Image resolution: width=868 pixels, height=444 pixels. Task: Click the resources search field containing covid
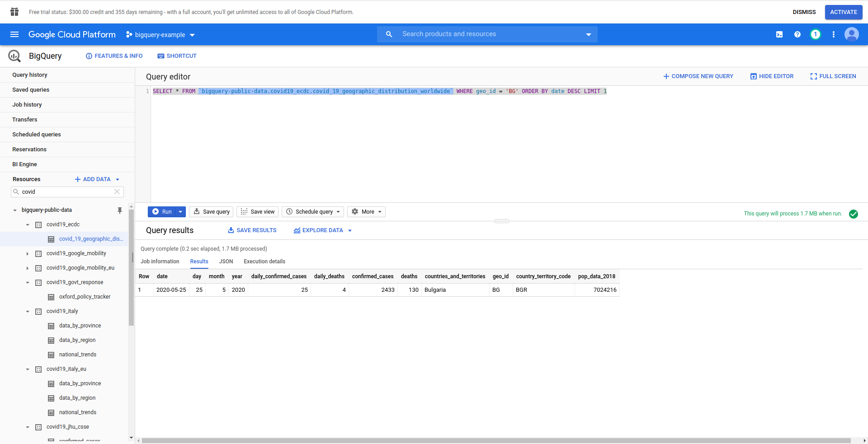(67, 192)
